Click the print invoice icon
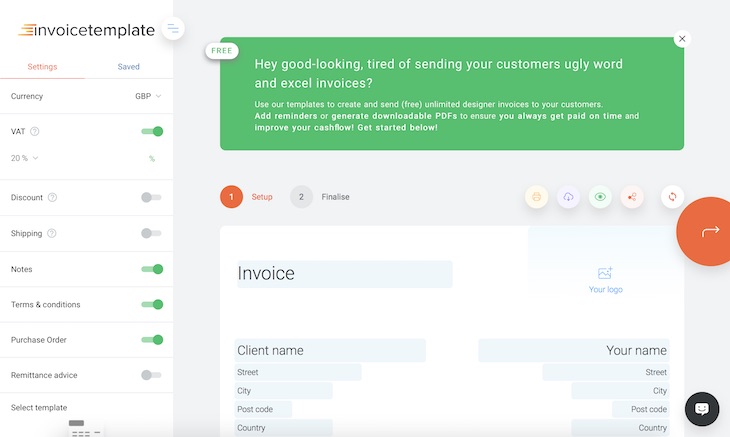This screenshot has width=730, height=437. point(537,197)
